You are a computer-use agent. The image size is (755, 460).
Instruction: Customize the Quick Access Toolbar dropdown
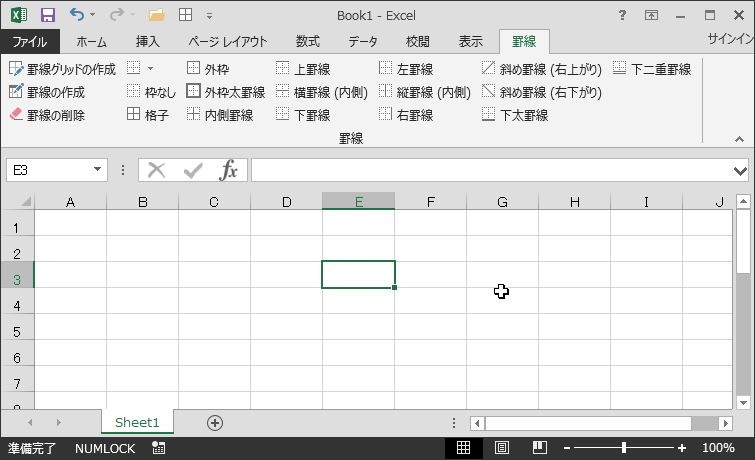click(x=209, y=16)
